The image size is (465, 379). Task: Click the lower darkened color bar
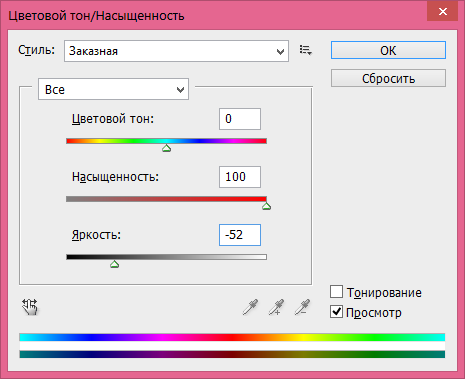(x=232, y=354)
